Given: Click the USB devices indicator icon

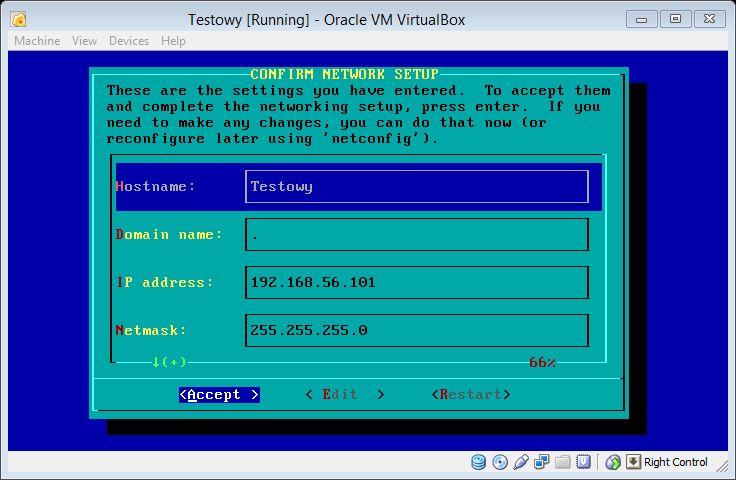Looking at the screenshot, I should coord(521,462).
